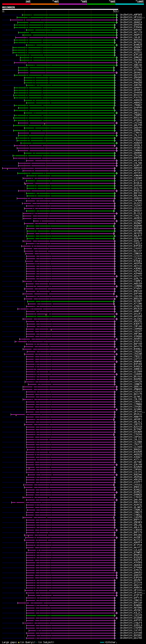Click the cyan ~100% identity legend segment
This screenshot has width=146, height=644.
[x=130, y=4]
